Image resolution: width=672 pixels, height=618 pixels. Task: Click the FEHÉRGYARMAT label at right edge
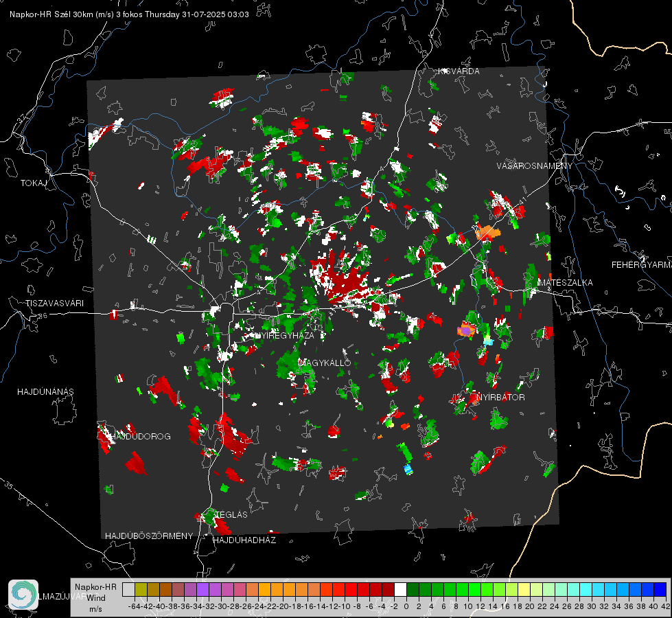642,265
